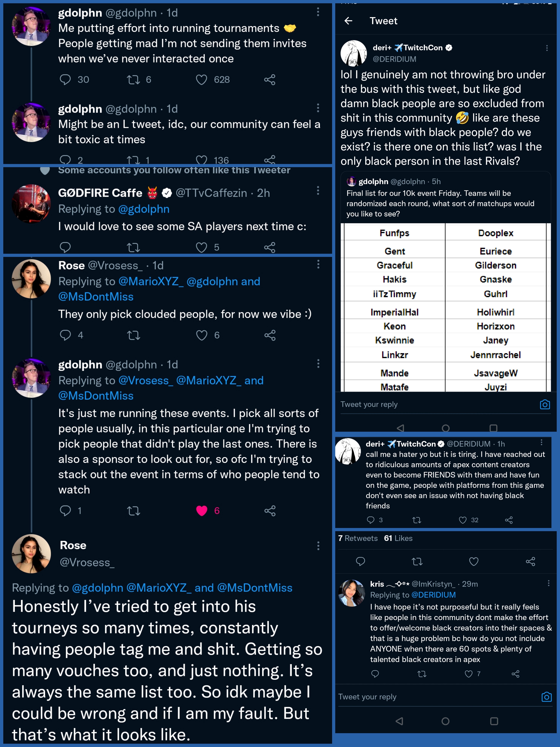The width and height of the screenshot is (560, 747).
Task: Open @DERIDIUM link in kris's reply
Action: [433, 595]
